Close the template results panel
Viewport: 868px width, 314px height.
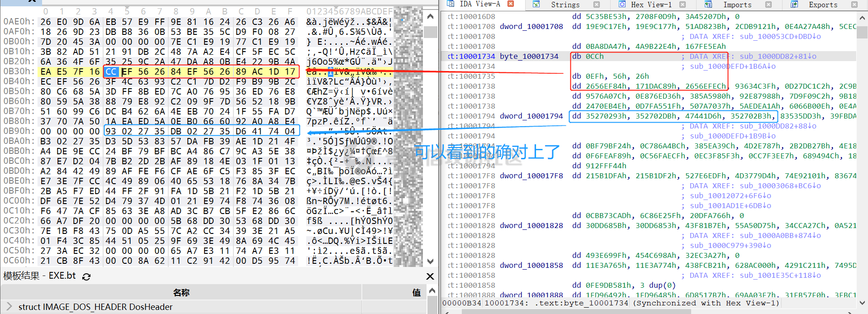[x=430, y=276]
